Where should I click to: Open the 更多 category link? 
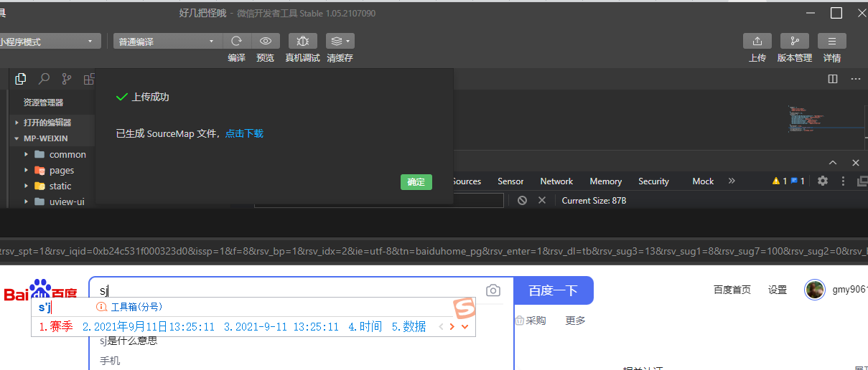575,321
